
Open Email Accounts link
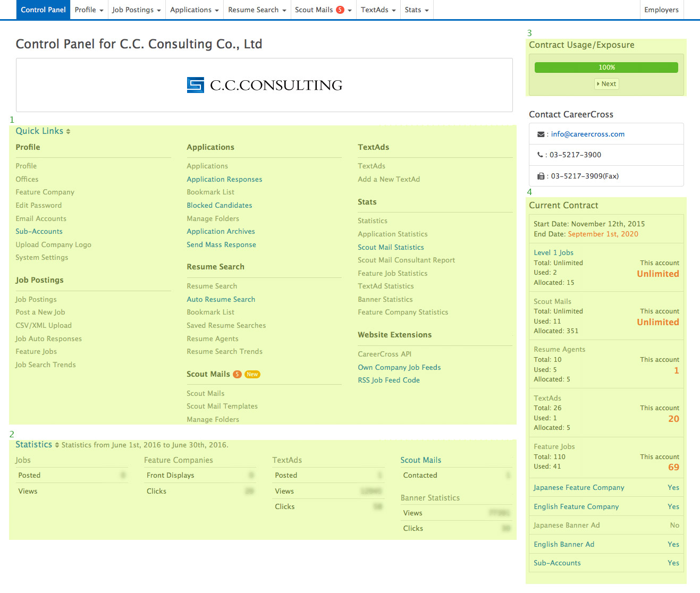click(41, 219)
